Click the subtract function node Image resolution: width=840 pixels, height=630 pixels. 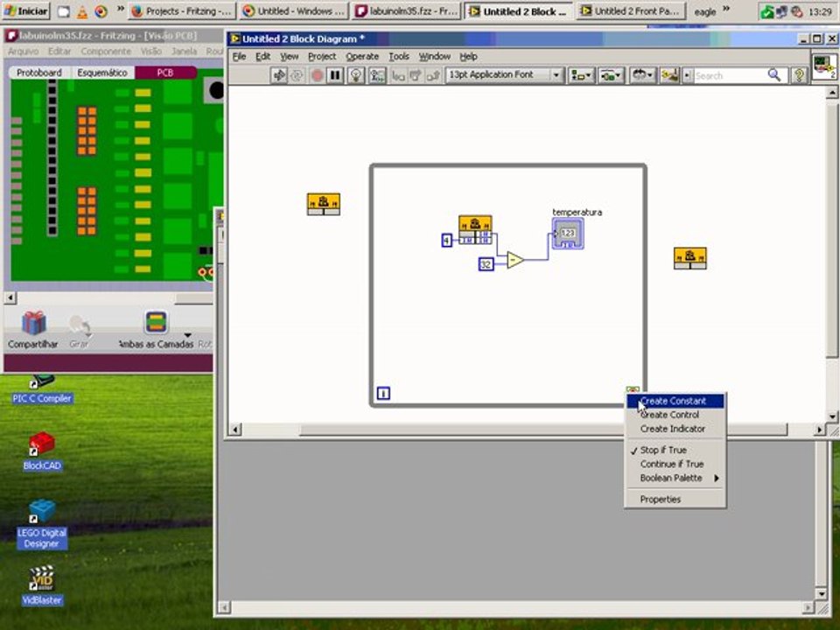[514, 260]
